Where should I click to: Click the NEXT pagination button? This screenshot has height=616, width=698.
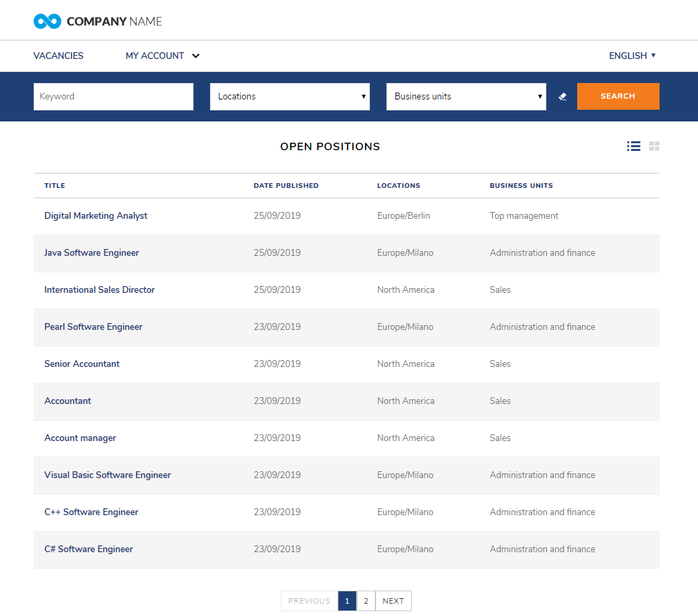point(393,601)
